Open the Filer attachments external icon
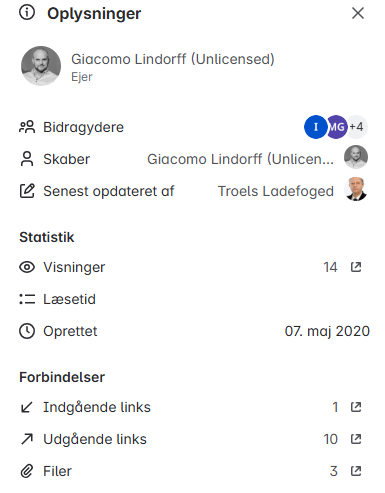Viewport: 385px width, 493px height. click(x=356, y=471)
